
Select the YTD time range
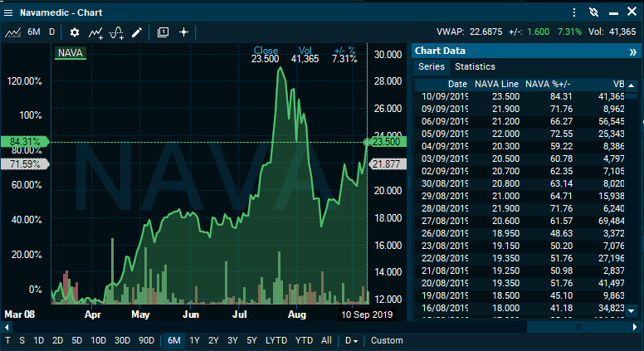click(305, 340)
